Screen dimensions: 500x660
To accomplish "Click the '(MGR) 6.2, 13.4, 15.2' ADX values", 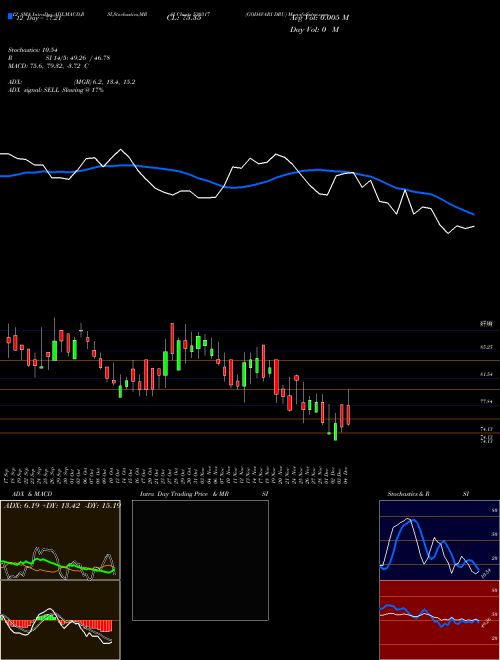I will coord(104,82).
